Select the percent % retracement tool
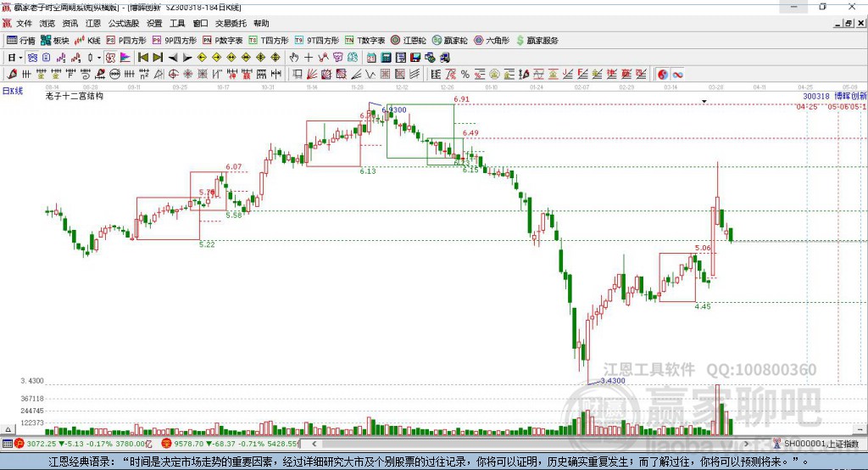The width and height of the screenshot is (868, 470). [x=465, y=75]
